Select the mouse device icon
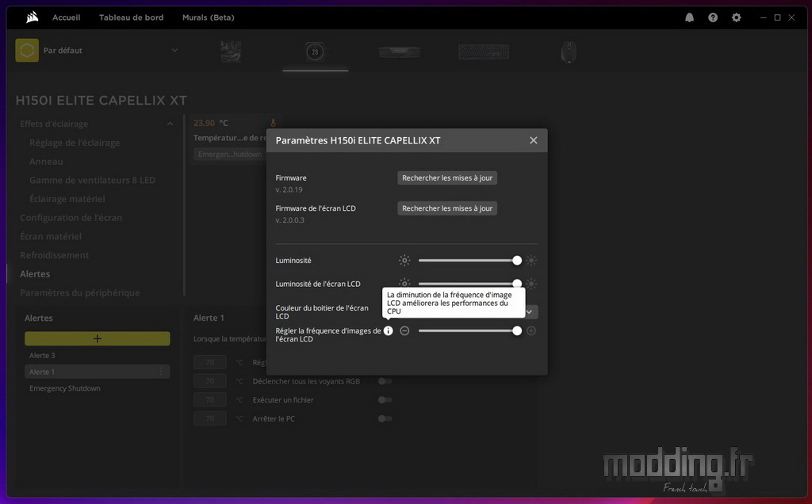Screen dimensions: 812x504 tap(569, 52)
